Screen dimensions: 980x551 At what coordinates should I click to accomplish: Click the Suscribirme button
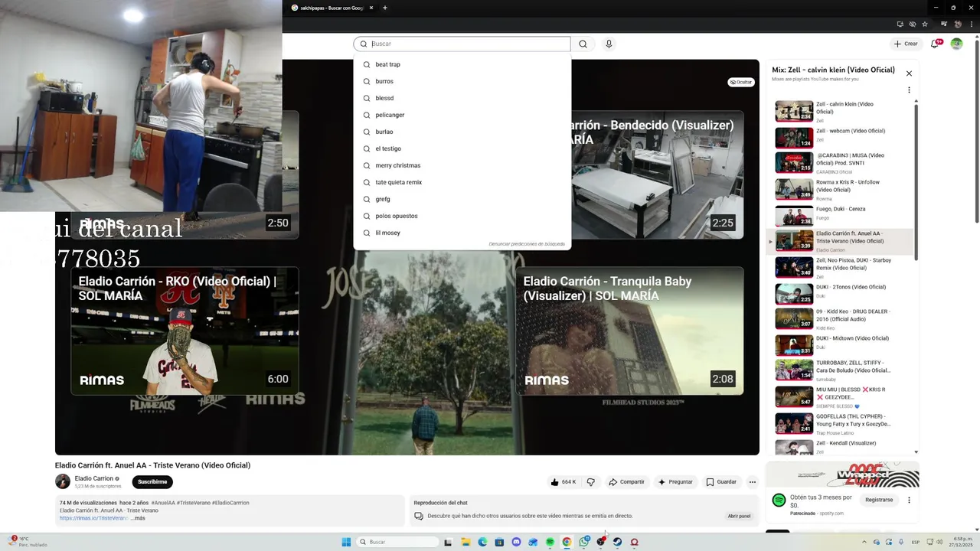pyautogui.click(x=152, y=481)
